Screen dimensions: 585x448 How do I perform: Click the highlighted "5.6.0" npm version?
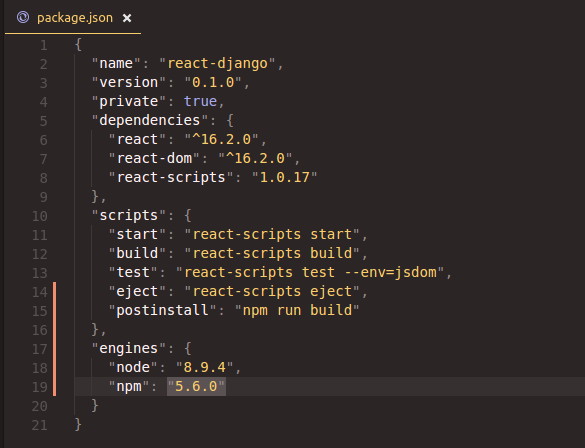[196, 386]
